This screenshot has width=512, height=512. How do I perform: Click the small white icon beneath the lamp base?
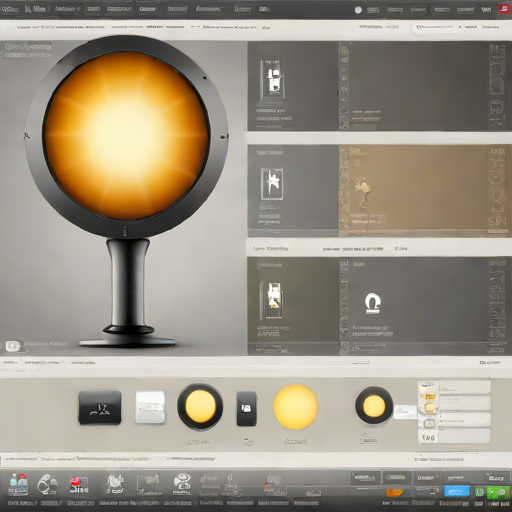point(13,346)
